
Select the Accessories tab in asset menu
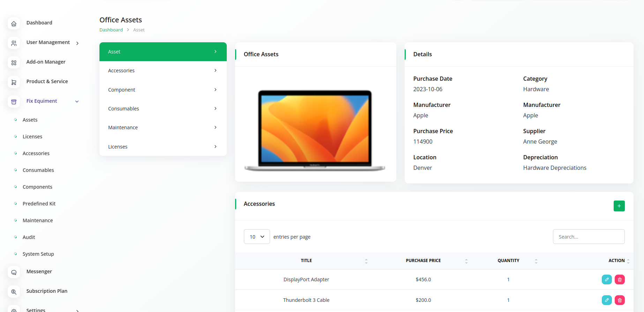[x=163, y=71]
